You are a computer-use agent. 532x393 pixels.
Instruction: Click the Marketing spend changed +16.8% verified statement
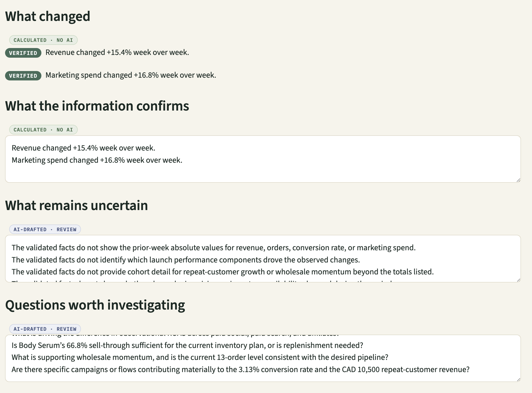click(131, 75)
